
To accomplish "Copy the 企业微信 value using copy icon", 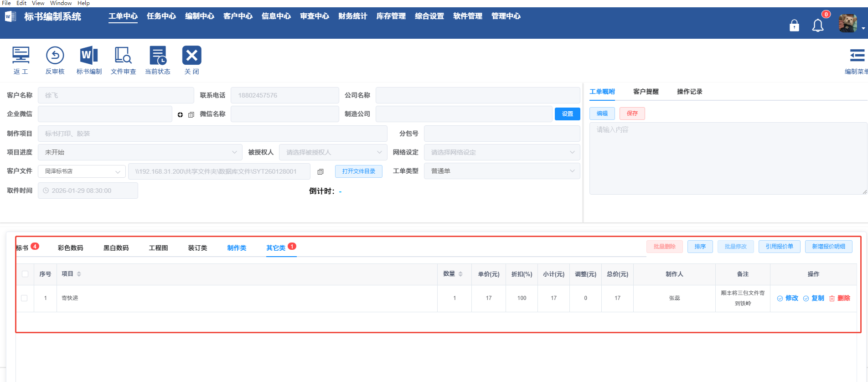I will pyautogui.click(x=191, y=114).
